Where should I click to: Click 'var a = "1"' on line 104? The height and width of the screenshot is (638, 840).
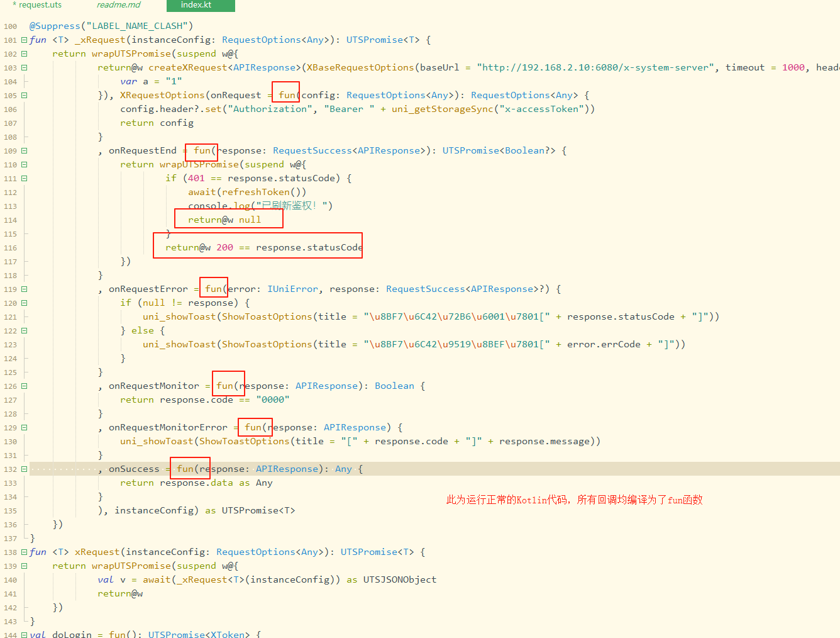tap(151, 81)
